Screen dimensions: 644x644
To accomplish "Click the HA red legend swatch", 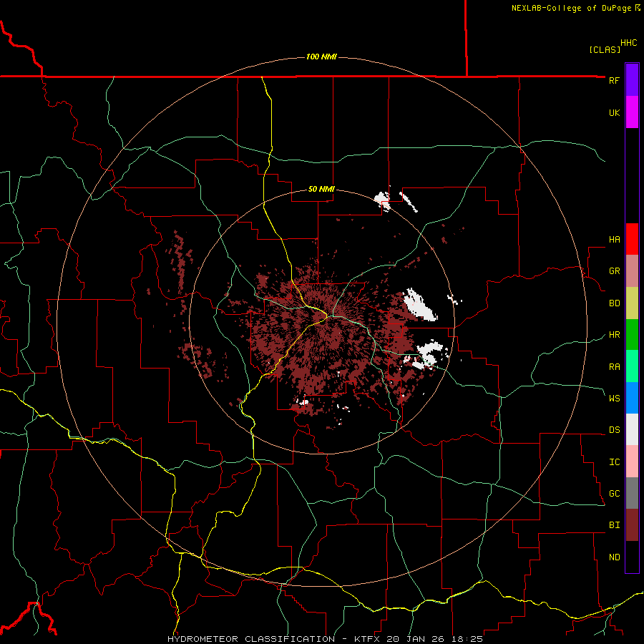I will [632, 239].
